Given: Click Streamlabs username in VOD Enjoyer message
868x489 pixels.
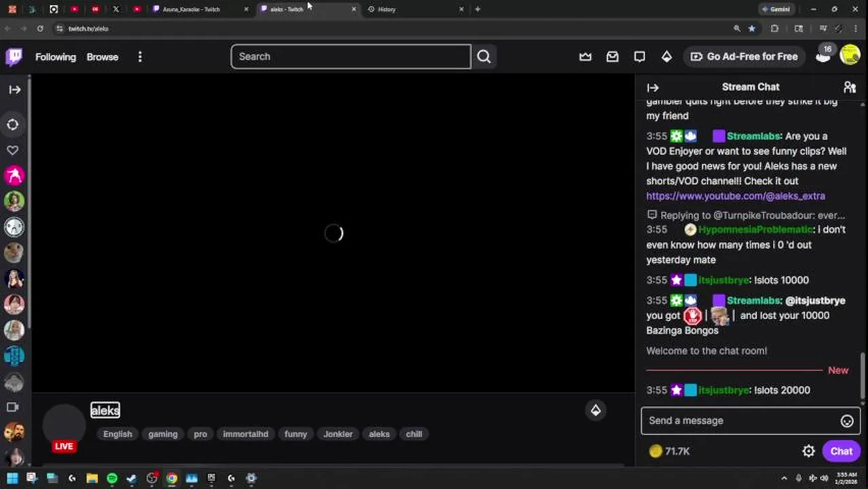Looking at the screenshot, I should [753, 136].
